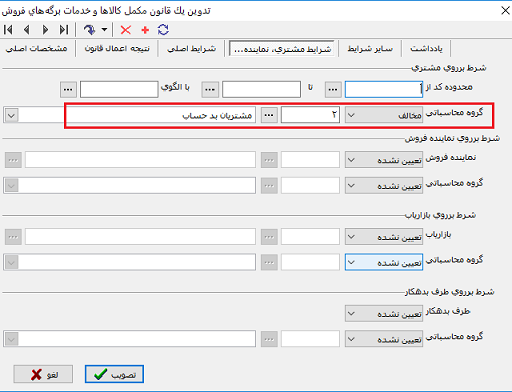The width and height of the screenshot is (512, 392).
Task: Add a new item with the red plus icon
Action: coord(145,30)
